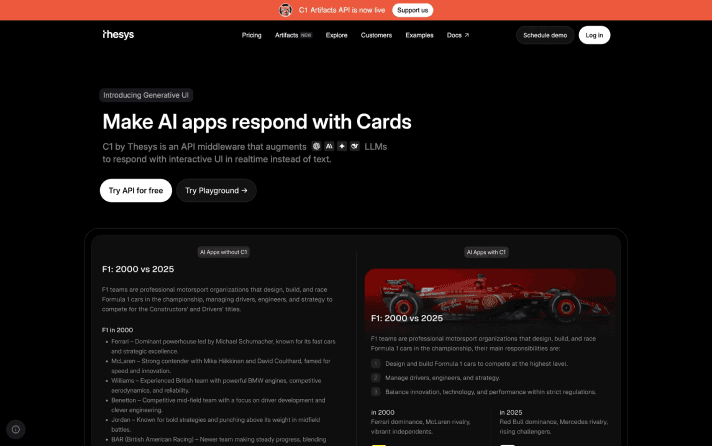
Task: Click the Benetton bullet point text
Action: (x=218, y=405)
